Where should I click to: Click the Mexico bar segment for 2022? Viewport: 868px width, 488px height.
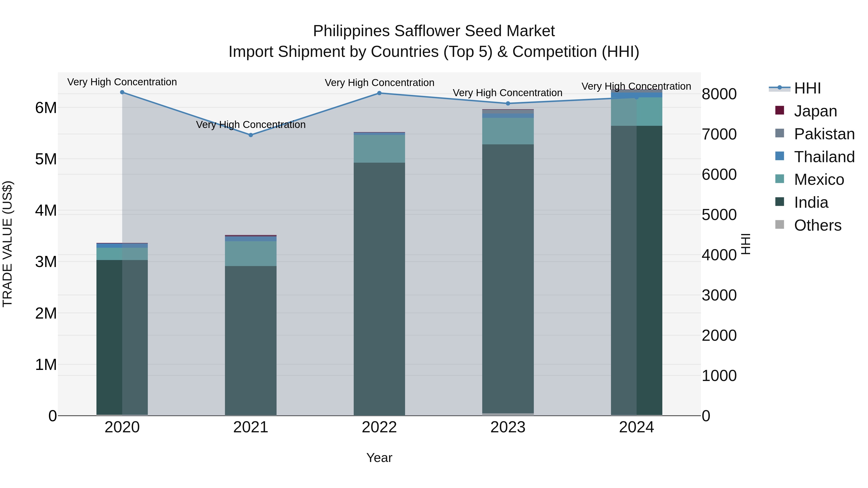[380, 149]
